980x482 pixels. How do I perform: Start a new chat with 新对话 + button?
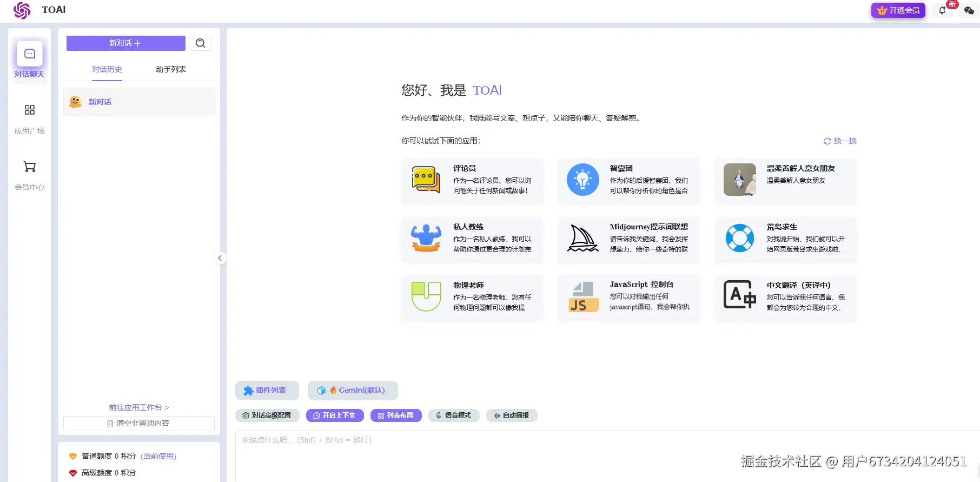(x=126, y=43)
